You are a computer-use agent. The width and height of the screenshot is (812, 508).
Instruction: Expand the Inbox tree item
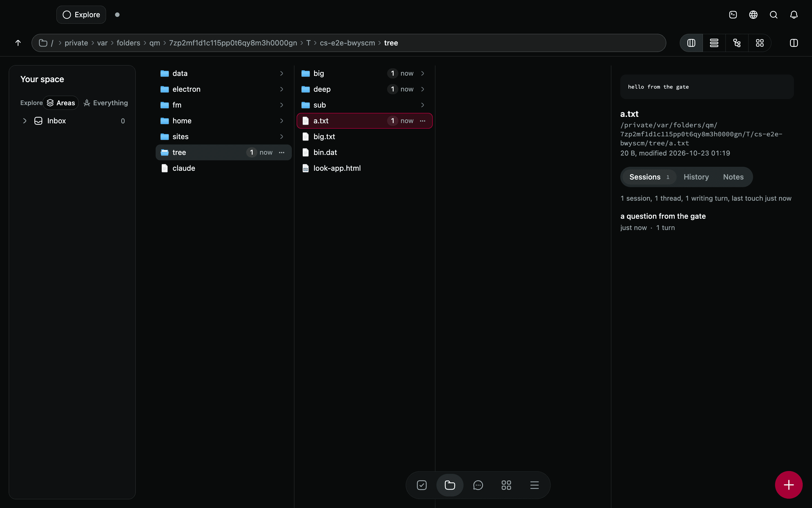pos(25,121)
